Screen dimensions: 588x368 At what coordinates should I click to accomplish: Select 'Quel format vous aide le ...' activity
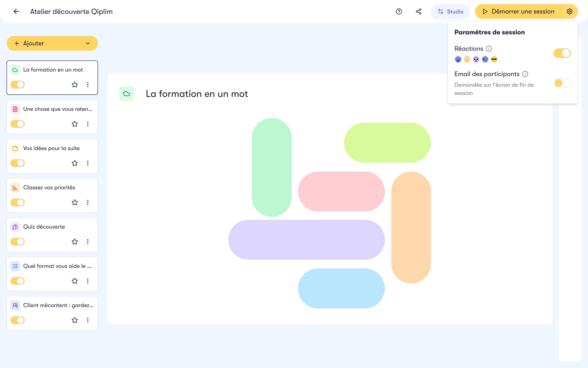point(52,274)
